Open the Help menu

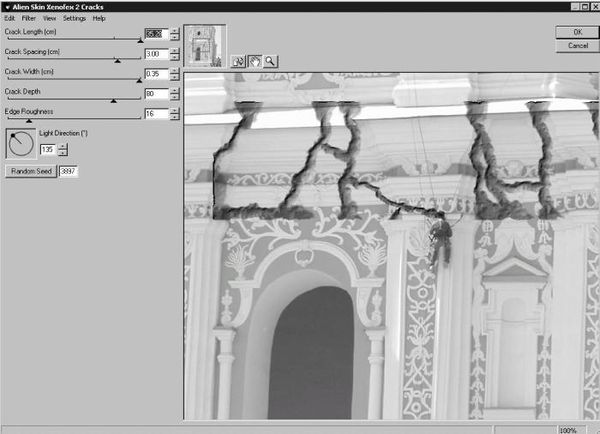click(x=99, y=18)
